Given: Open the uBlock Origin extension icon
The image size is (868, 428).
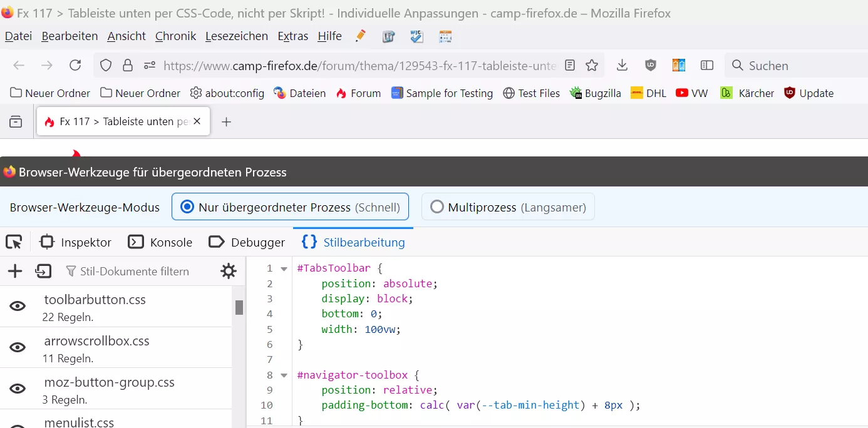Looking at the screenshot, I should pyautogui.click(x=651, y=66).
